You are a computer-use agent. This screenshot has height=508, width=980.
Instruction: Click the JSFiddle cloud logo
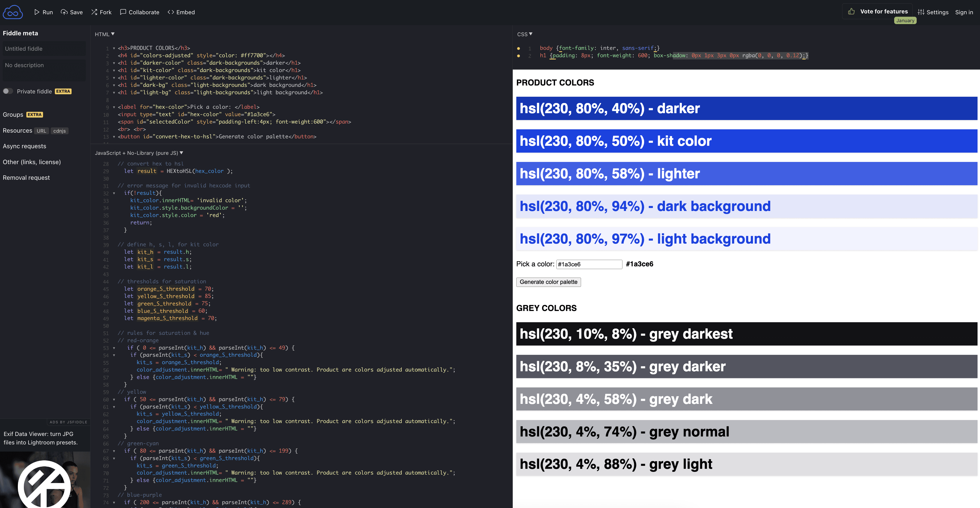point(13,12)
